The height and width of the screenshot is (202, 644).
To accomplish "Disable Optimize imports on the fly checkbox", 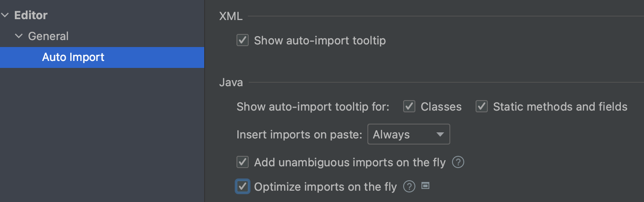I will [243, 187].
